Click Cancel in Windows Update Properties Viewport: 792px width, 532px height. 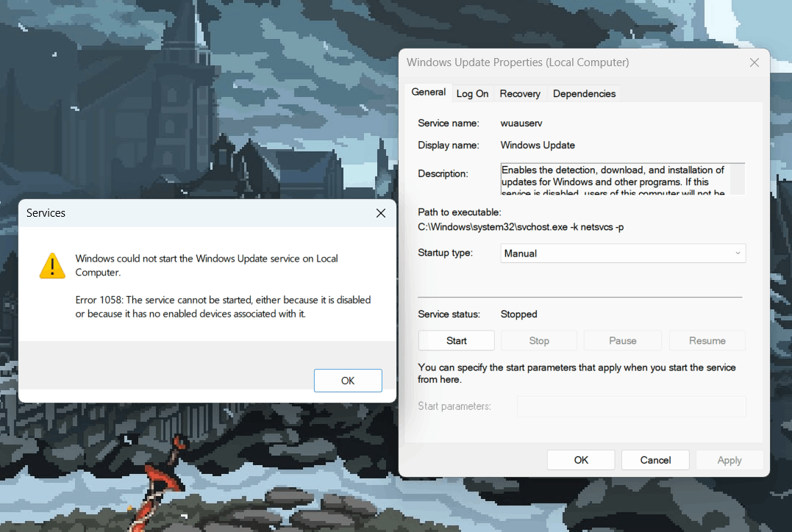655,460
